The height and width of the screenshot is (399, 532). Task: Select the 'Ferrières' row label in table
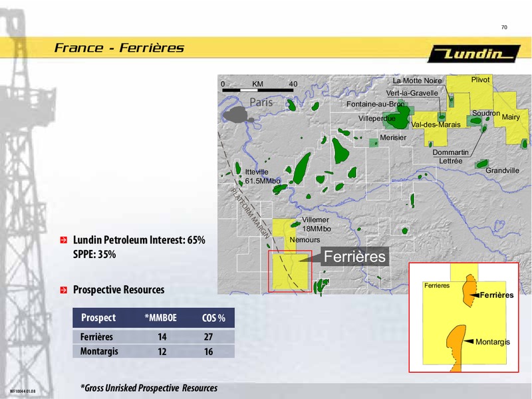tap(96, 337)
